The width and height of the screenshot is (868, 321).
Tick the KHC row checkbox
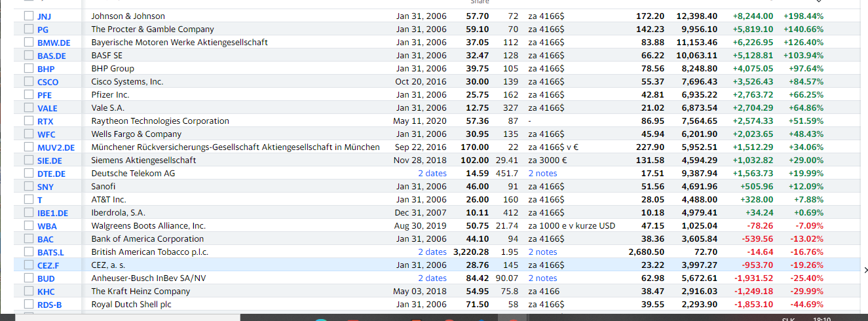pyautogui.click(x=28, y=291)
